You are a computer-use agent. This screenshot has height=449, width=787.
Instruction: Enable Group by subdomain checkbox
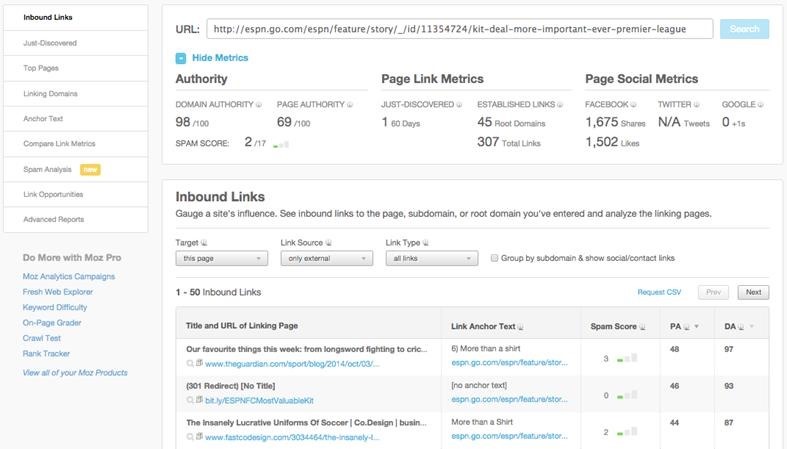[496, 258]
